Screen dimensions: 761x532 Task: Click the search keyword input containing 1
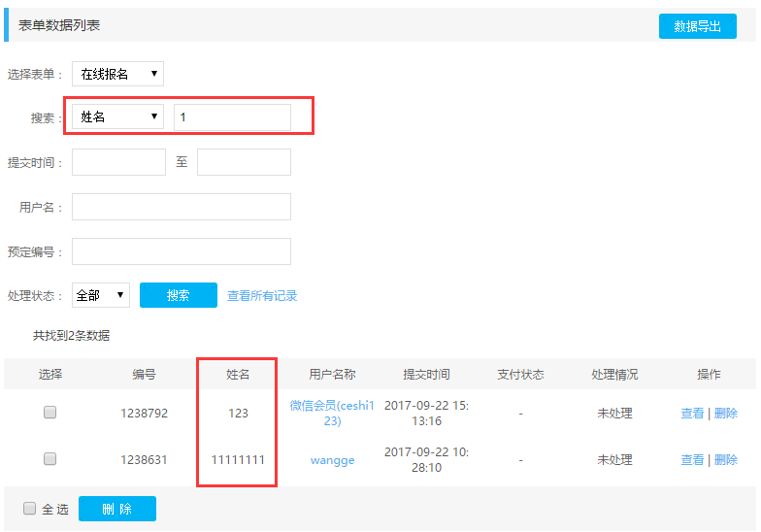pyautogui.click(x=232, y=117)
